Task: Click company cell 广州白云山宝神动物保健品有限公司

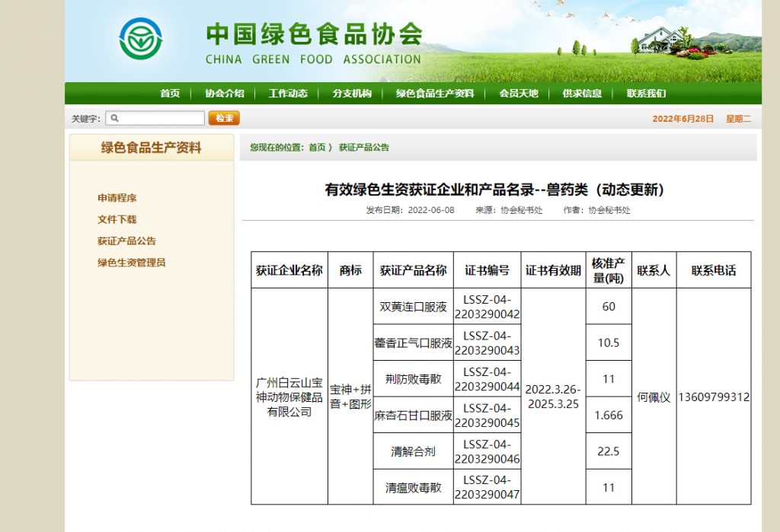Action: pos(289,397)
